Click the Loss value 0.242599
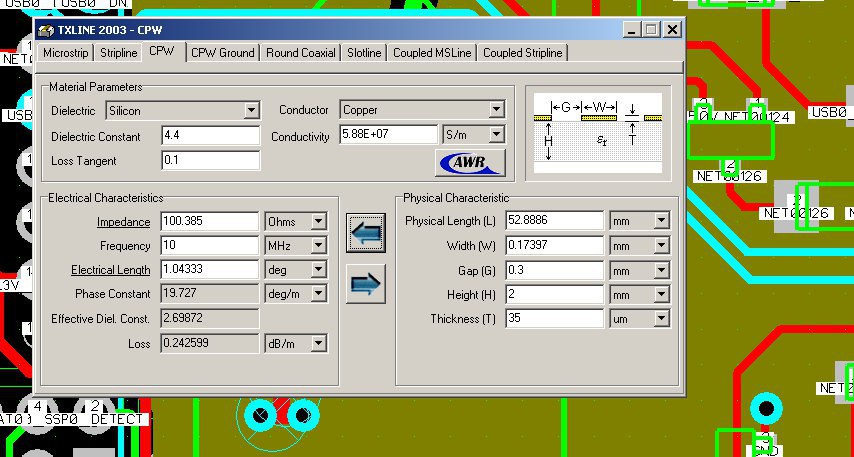Image resolution: width=854 pixels, height=457 pixels. pyautogui.click(x=210, y=343)
